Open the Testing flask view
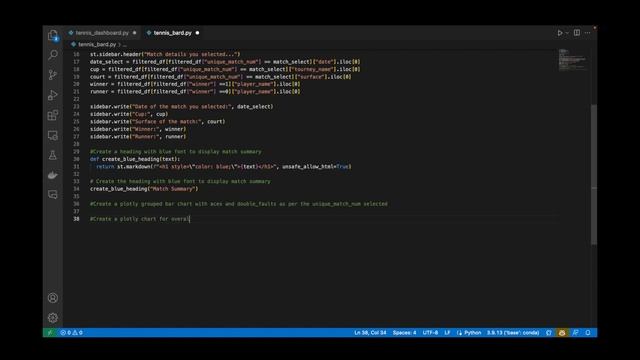Image resolution: width=640 pixels, height=360 pixels. click(x=53, y=155)
